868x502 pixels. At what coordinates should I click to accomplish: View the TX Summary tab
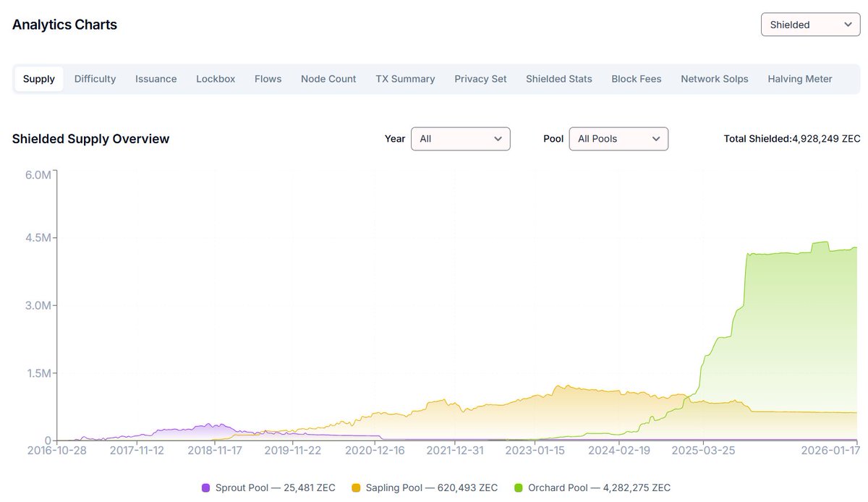pos(405,79)
